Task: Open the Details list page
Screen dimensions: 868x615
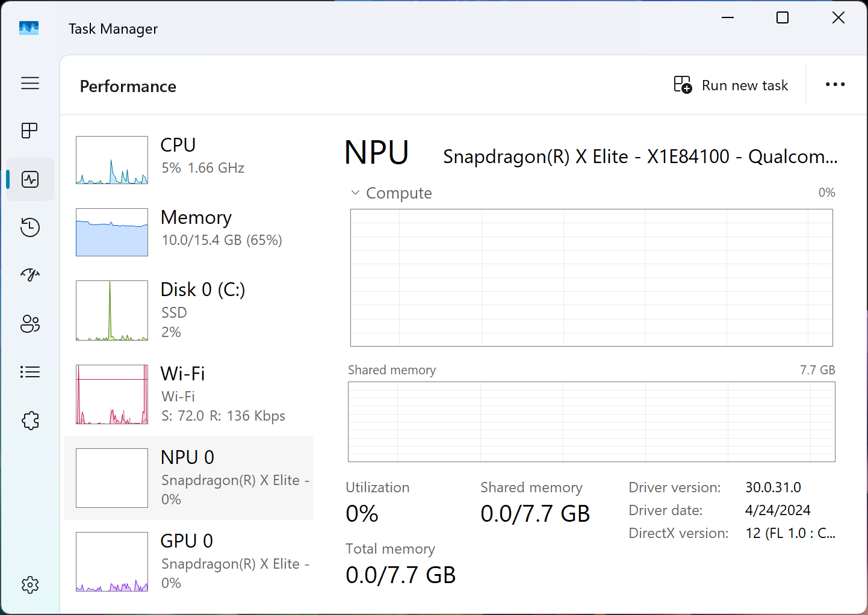Action: 30,372
